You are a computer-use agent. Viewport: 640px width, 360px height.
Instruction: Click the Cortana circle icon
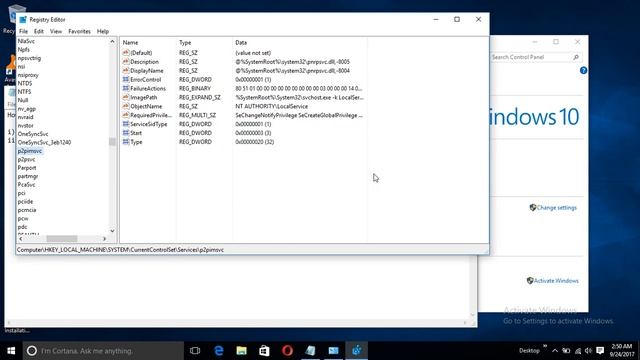tap(32, 351)
